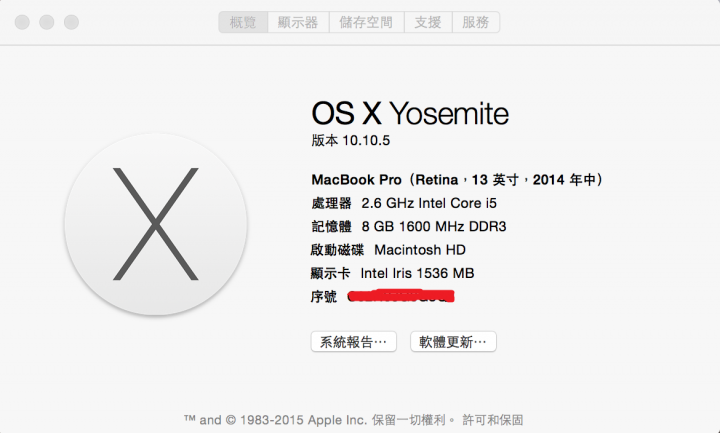720x433 pixels.
Task: Open the 許可和保固 link
Action: [493, 420]
